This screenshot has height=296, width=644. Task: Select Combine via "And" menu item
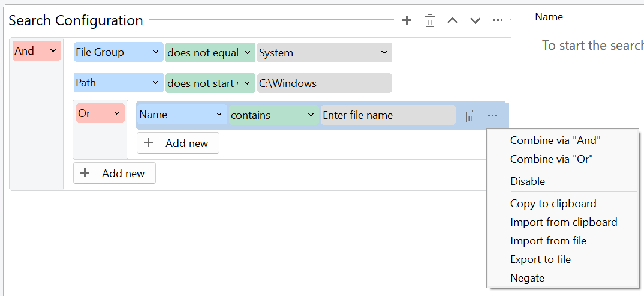point(555,140)
